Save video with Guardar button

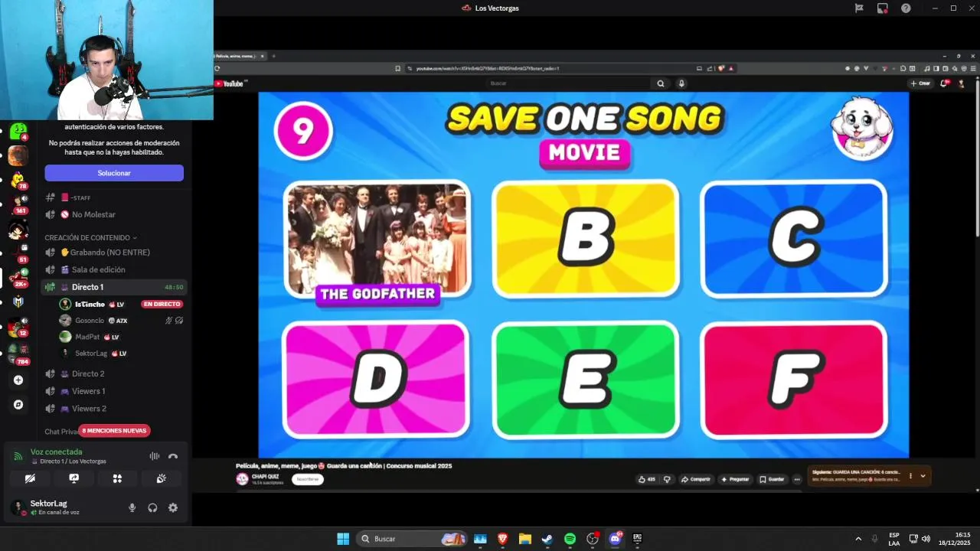773,479
